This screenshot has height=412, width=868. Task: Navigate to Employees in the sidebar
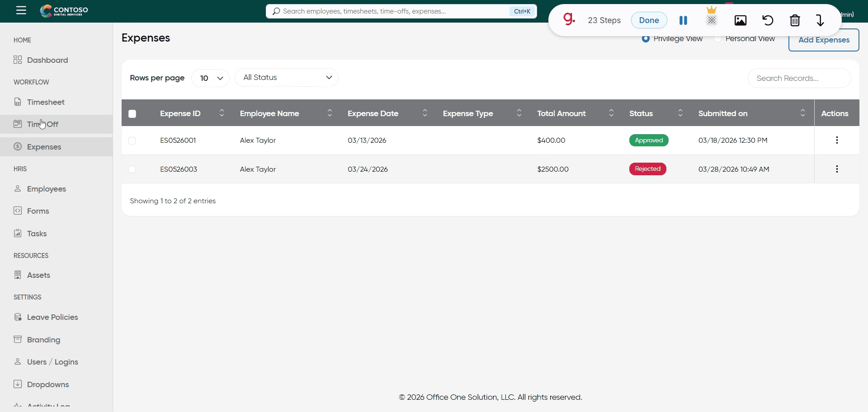[x=46, y=189]
